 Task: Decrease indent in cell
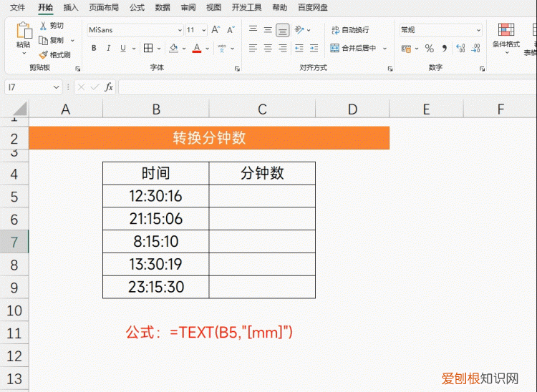299,48
